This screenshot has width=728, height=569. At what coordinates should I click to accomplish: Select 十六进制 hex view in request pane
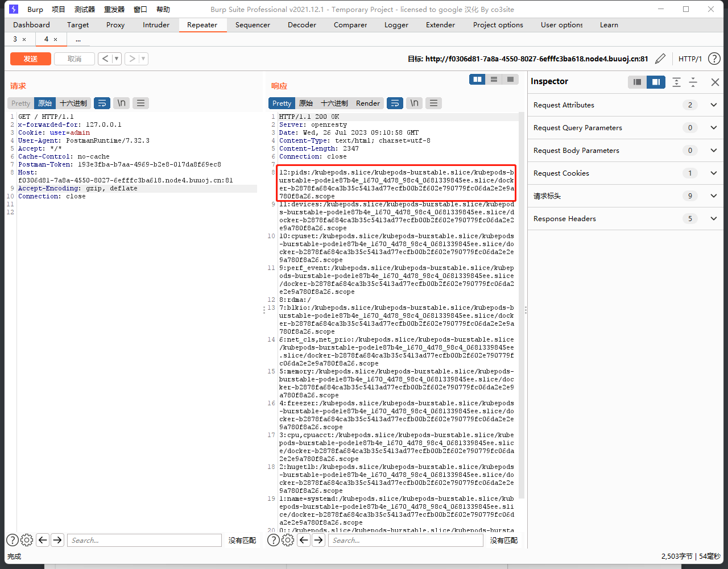pyautogui.click(x=73, y=103)
